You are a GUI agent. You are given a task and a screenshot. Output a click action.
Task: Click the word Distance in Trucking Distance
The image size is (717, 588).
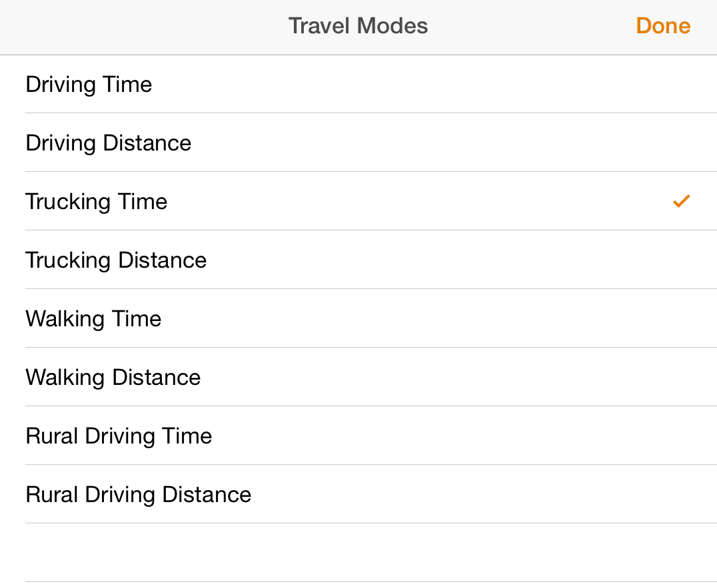(162, 260)
